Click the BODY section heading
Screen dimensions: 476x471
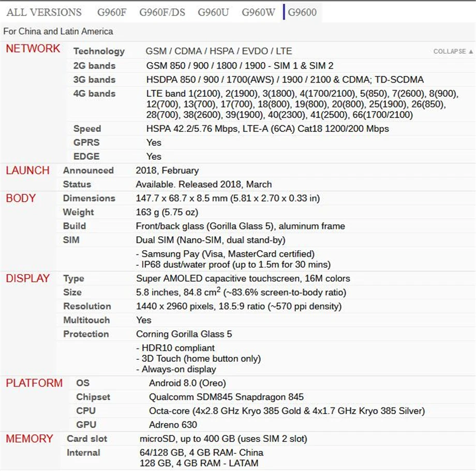21,199
